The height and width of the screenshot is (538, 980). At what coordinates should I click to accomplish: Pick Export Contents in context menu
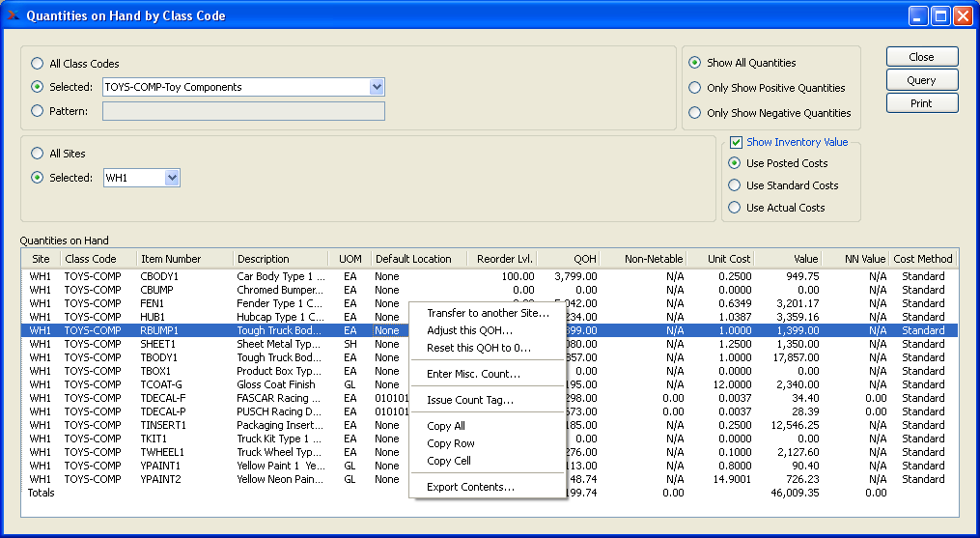[x=470, y=487]
